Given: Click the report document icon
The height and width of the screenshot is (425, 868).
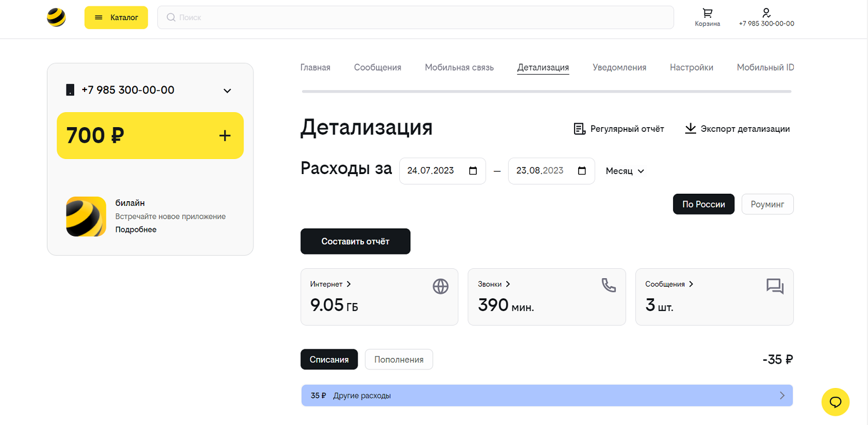Looking at the screenshot, I should point(579,128).
